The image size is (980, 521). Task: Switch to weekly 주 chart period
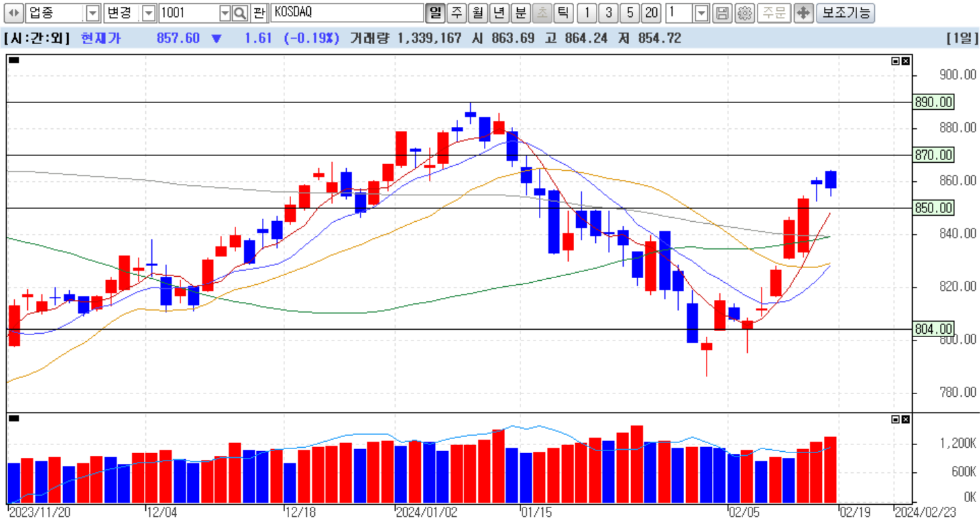click(457, 13)
